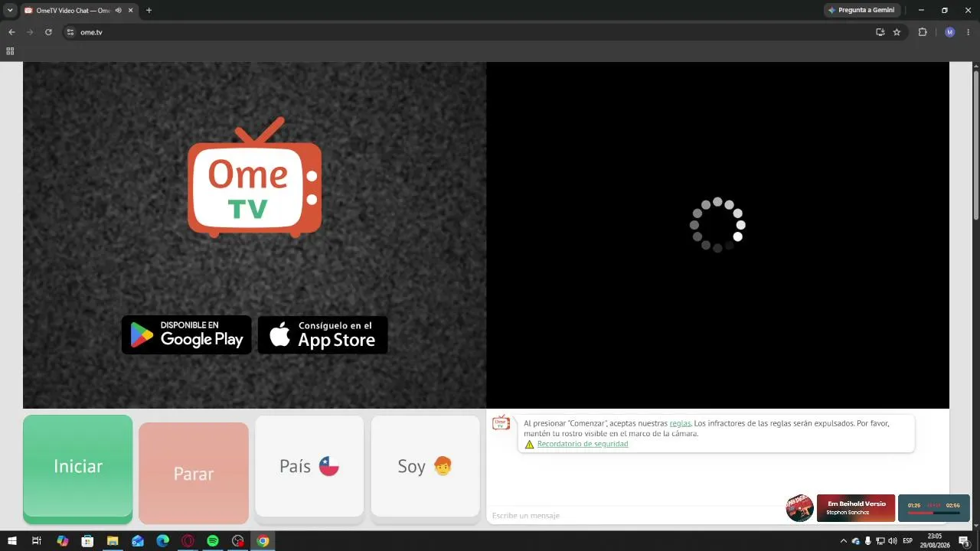
Task: Open the Google Play store badge
Action: pos(187,334)
